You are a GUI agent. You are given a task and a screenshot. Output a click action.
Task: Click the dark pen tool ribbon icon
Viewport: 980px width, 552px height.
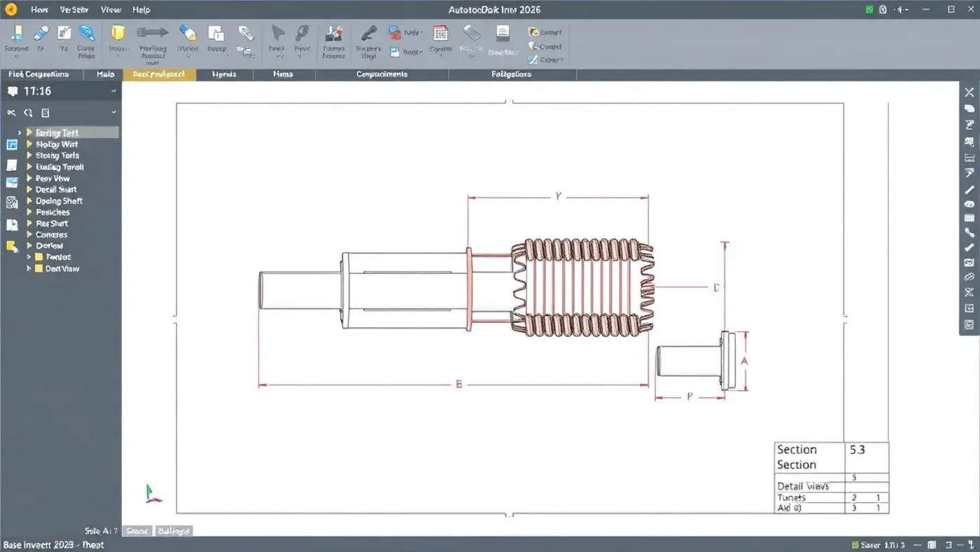[x=368, y=33]
